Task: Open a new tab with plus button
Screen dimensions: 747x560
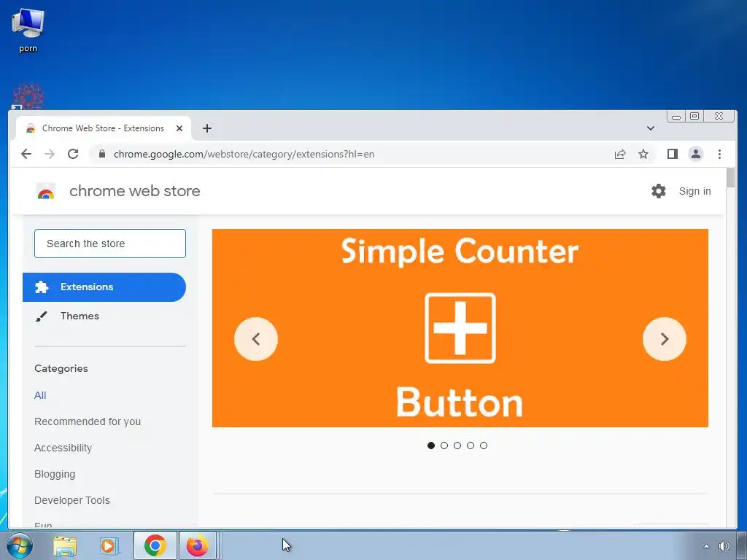Action: (x=206, y=128)
